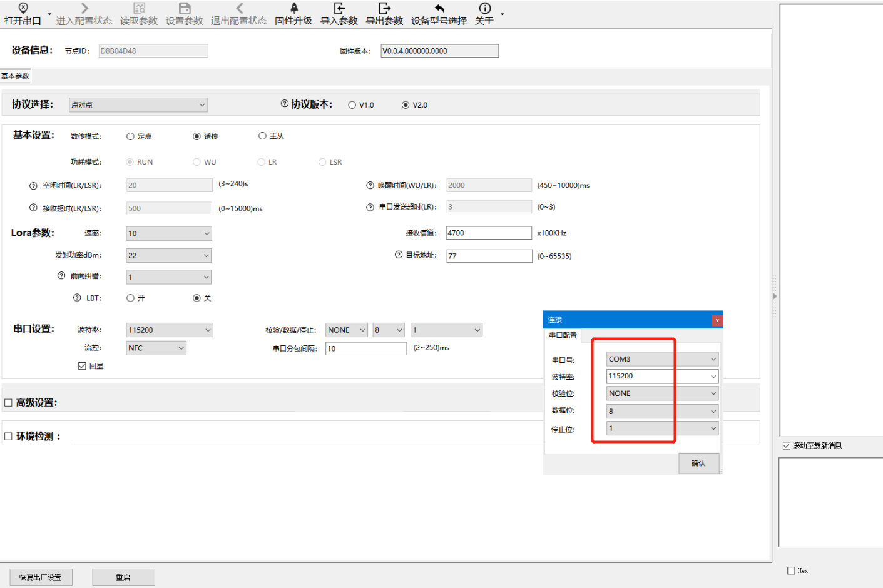The height and width of the screenshot is (588, 883).
Task: Click the Firmware Upgrade (固件升级) rocket icon
Action: [293, 8]
